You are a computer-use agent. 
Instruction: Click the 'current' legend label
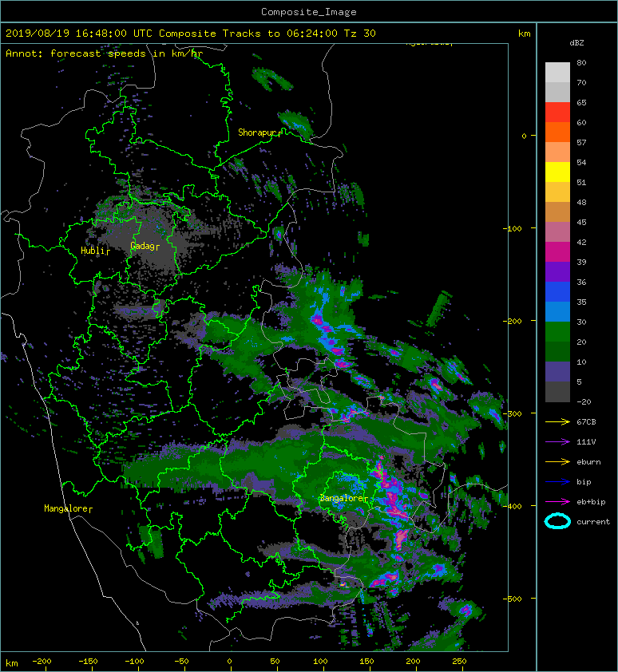[x=593, y=522]
